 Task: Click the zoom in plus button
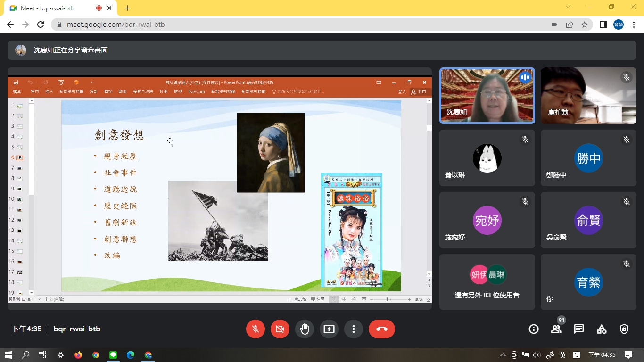[409, 299]
